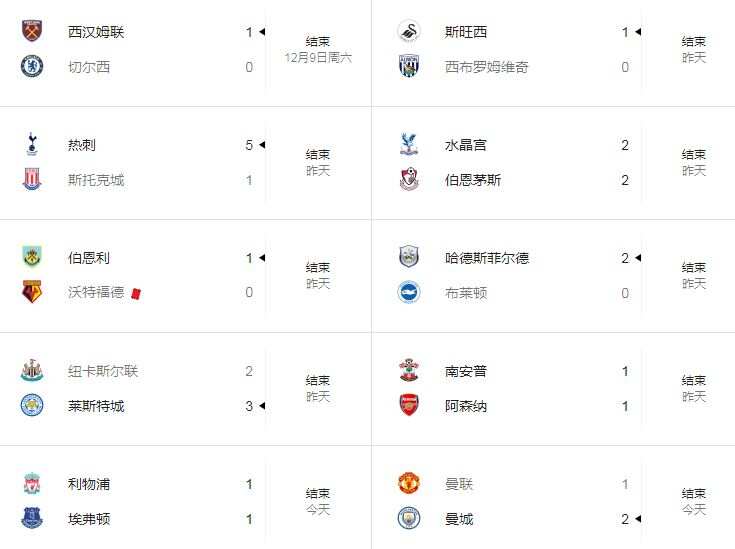The image size is (735, 549).
Task: Select the Leicester City fox crest
Action: [x=32, y=406]
